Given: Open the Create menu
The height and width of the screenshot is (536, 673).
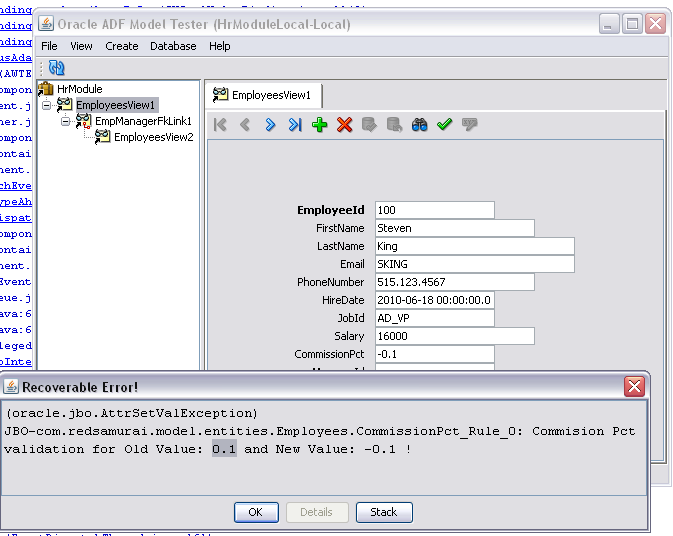Looking at the screenshot, I should [x=122, y=46].
